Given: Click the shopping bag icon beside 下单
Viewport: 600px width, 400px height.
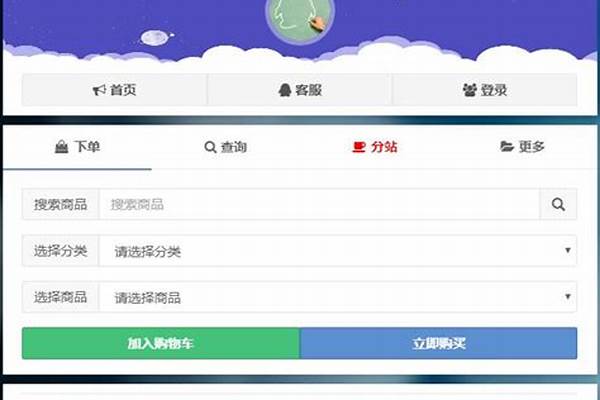Looking at the screenshot, I should (62, 147).
